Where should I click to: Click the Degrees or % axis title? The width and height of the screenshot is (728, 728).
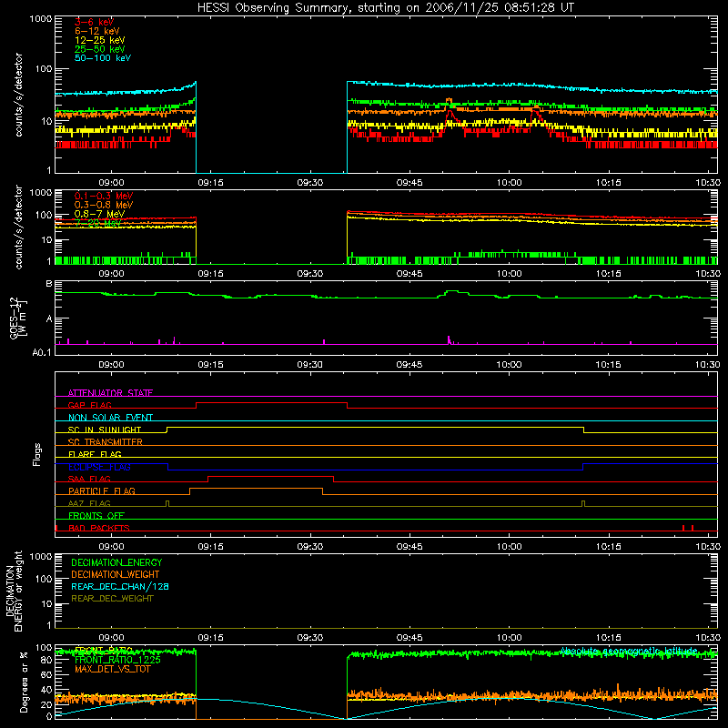coord(24,682)
